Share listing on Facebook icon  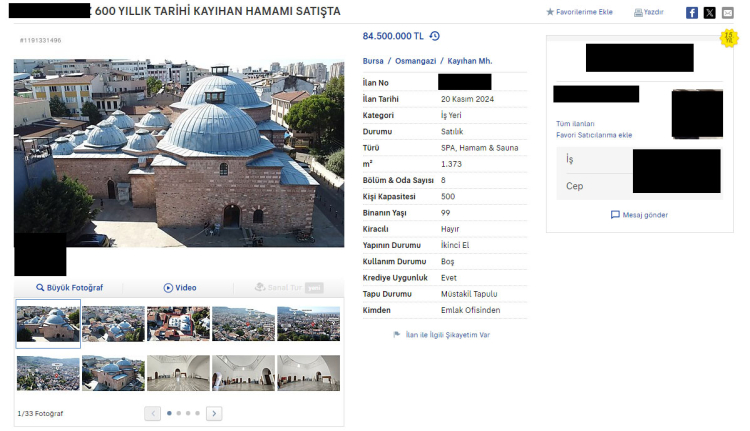[692, 12]
